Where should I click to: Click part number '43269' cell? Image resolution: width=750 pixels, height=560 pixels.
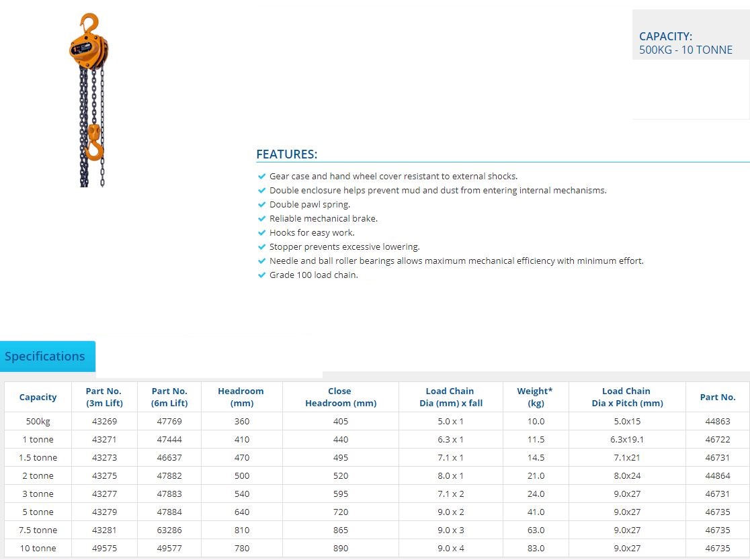[104, 422]
